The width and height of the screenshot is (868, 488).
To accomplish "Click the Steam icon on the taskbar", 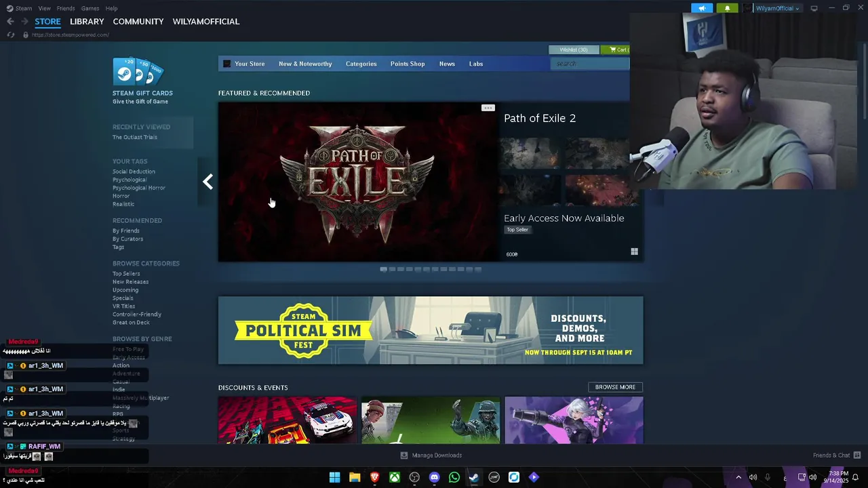I will tap(474, 477).
